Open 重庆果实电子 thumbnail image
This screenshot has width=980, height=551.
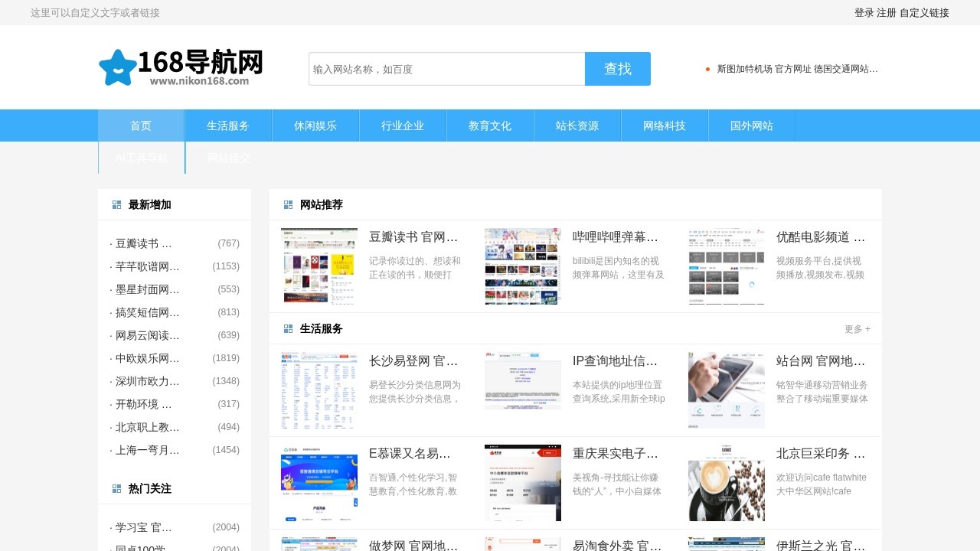tap(523, 483)
